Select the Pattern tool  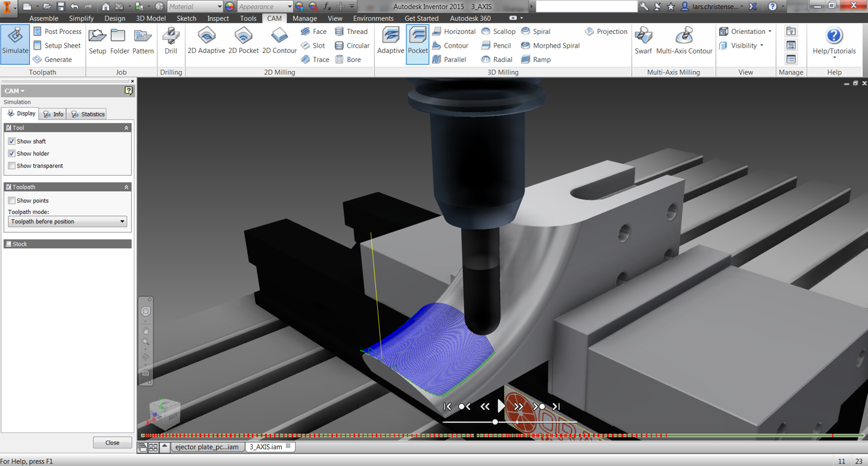[143, 42]
